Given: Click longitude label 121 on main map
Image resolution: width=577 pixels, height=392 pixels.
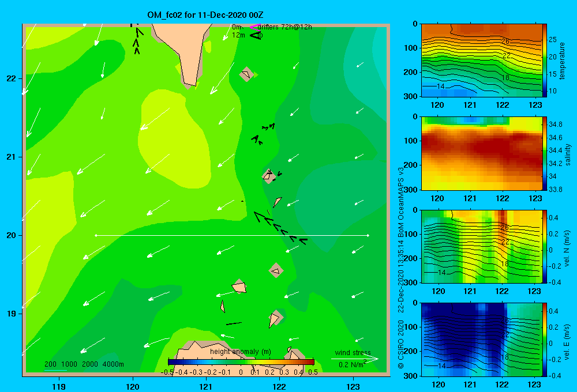Looking at the screenshot, I should (x=206, y=386).
